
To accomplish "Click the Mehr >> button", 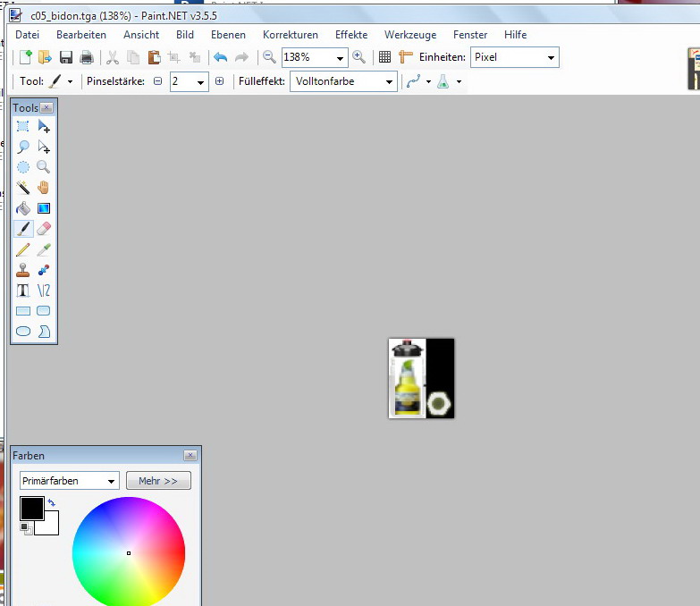I will pyautogui.click(x=158, y=481).
